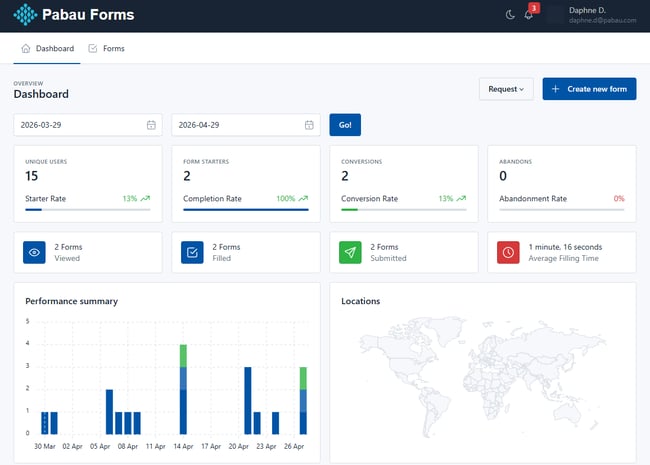Expand the Request dropdown

[x=506, y=89]
